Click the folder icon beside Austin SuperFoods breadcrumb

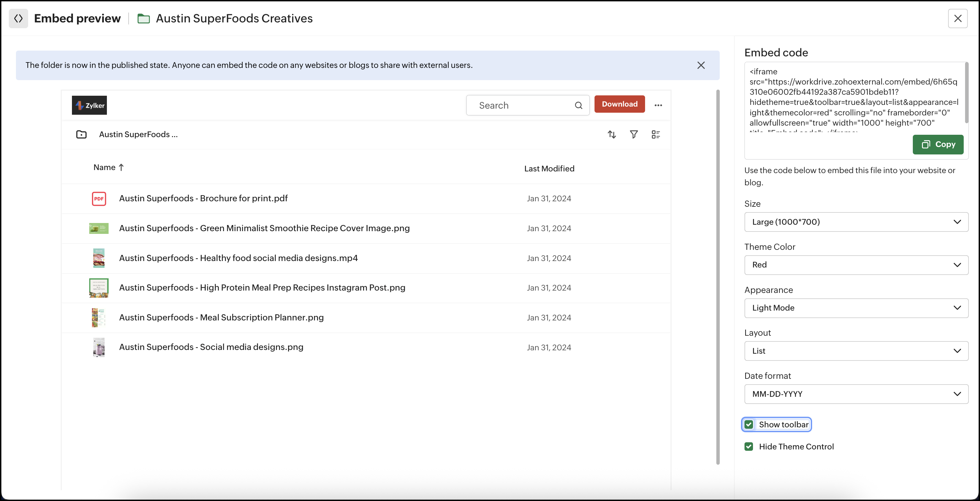(x=81, y=134)
